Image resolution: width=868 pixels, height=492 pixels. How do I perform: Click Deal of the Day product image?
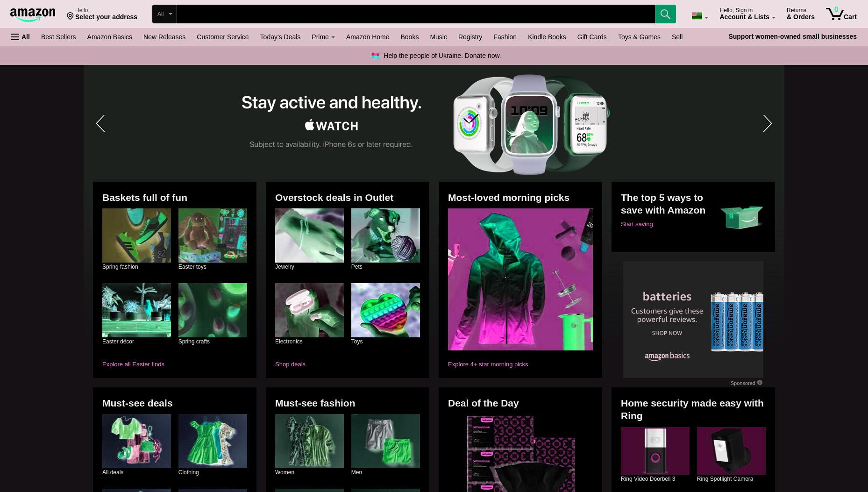pos(520,453)
